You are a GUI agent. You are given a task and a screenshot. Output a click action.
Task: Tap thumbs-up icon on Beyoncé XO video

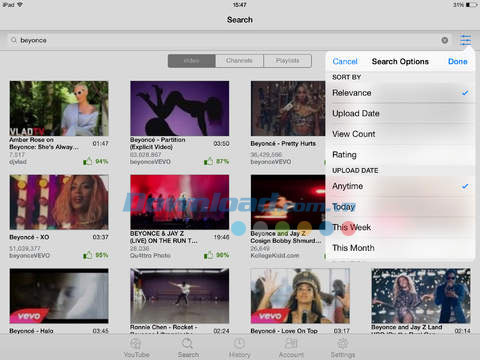(x=87, y=255)
